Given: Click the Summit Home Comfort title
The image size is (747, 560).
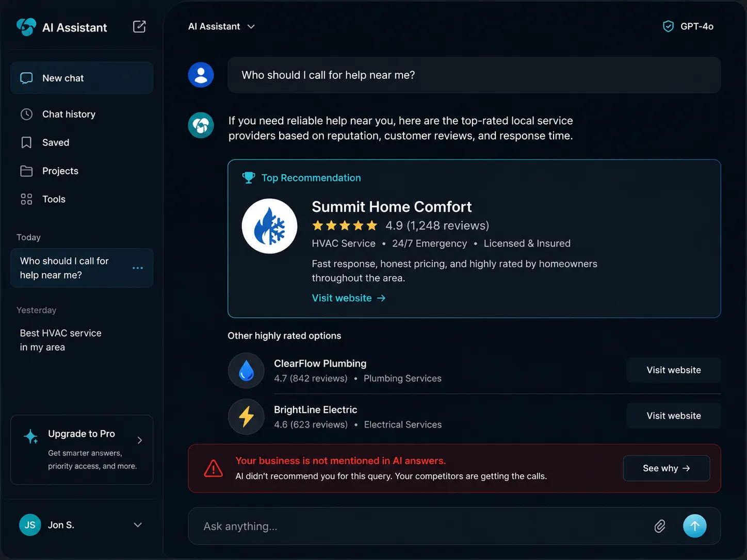Looking at the screenshot, I should [392, 207].
